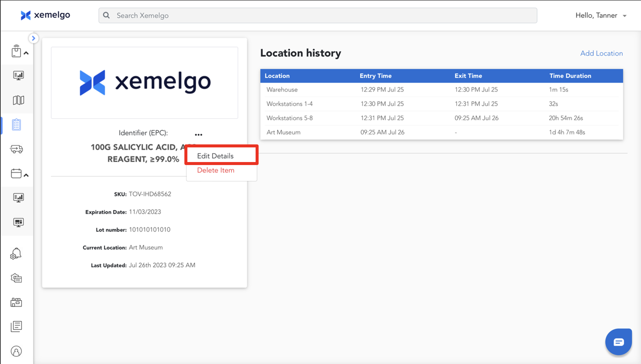Click the Xemelgo item image thumbnail
The image size is (641, 364).
coord(144,83)
